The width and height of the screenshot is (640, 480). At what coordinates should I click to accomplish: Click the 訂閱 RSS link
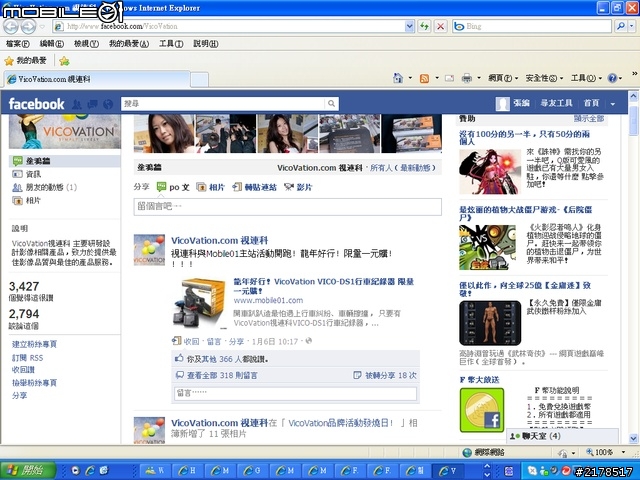tap(27, 358)
